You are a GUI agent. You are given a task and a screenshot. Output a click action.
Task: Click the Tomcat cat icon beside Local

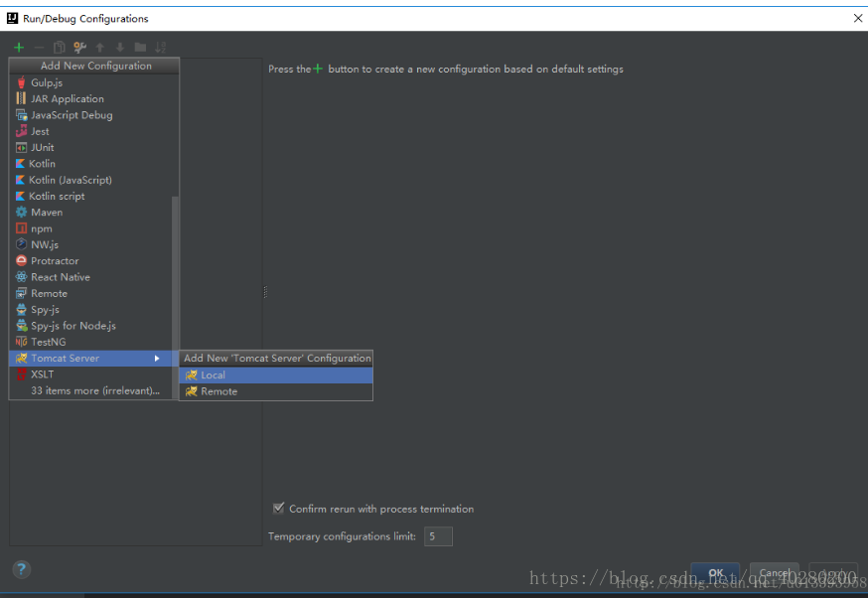click(x=191, y=374)
